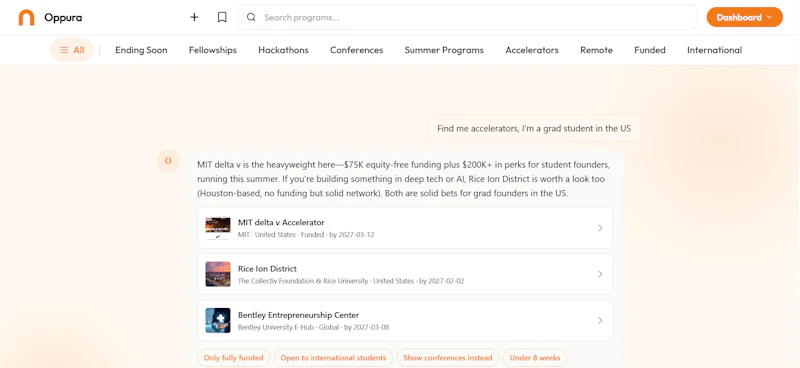Click the assistant reply paragraph text

[404, 179]
